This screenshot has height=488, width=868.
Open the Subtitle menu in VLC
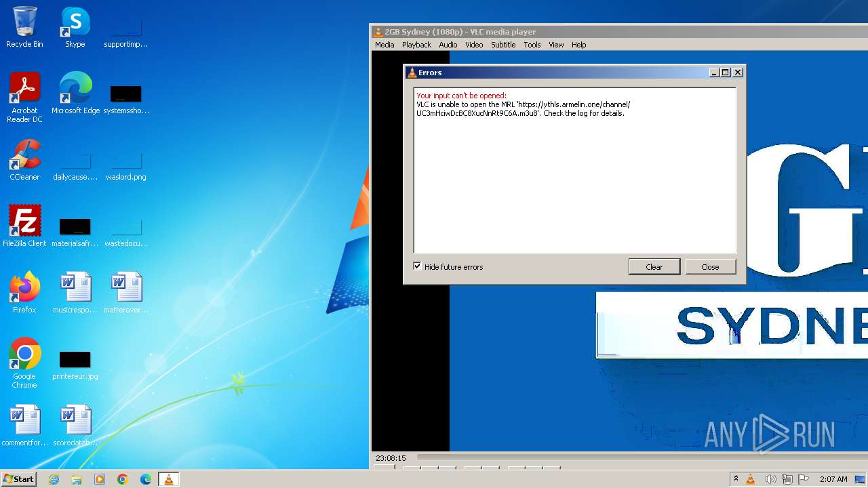(503, 45)
